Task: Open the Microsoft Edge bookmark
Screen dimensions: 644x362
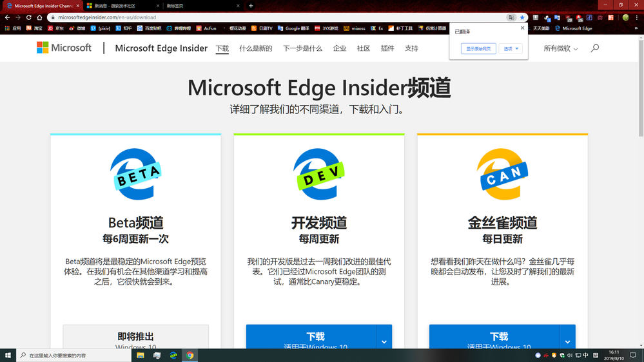Action: (573, 28)
